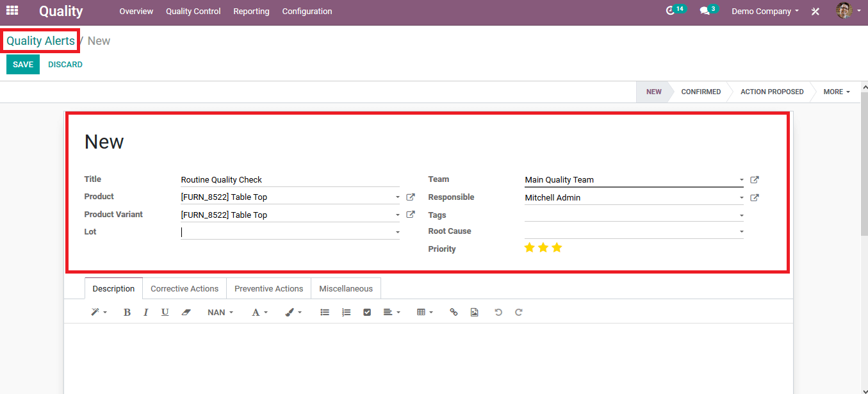Expand the Lot dropdown arrow
This screenshot has height=394, width=868.
pos(397,233)
